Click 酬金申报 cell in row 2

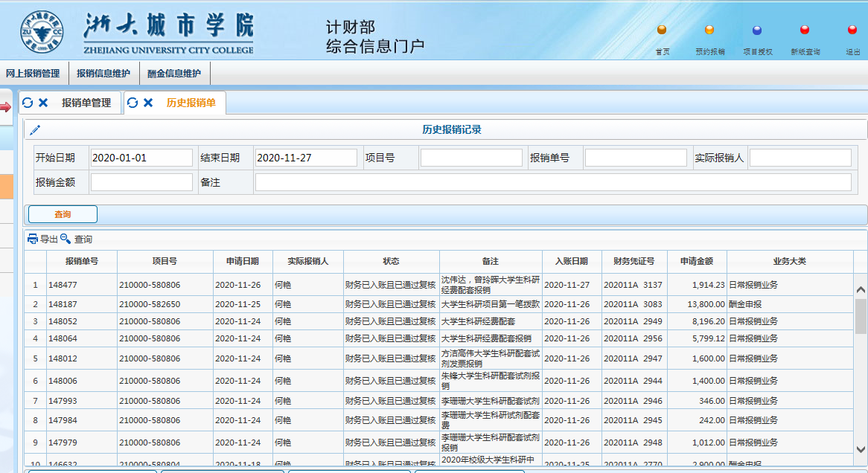point(745,304)
